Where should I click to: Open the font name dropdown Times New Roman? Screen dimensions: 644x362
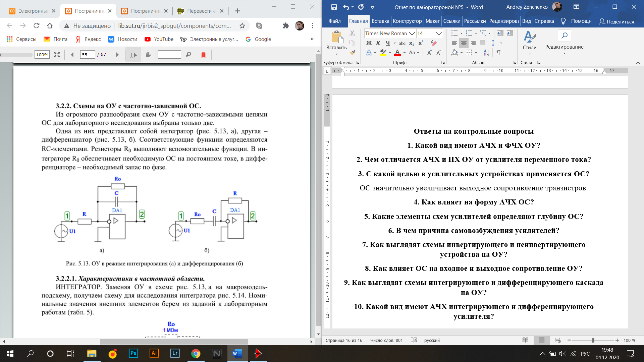pyautogui.click(x=412, y=34)
